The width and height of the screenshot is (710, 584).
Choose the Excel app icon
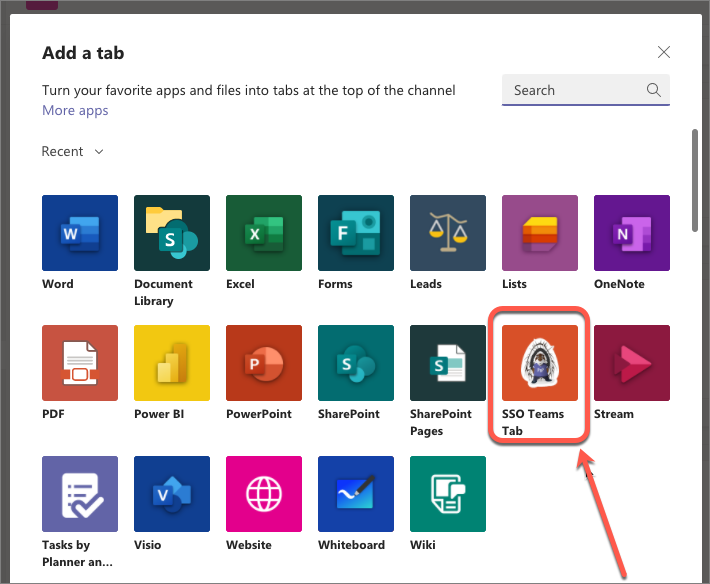click(264, 233)
